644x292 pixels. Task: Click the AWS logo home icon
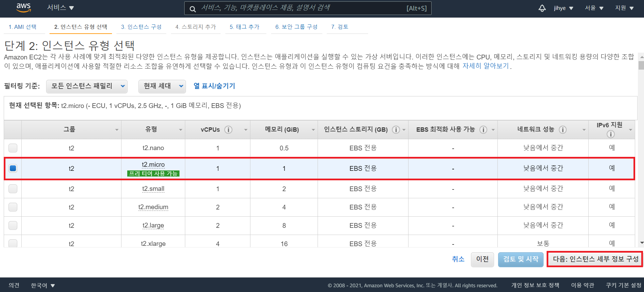pyautogui.click(x=24, y=8)
